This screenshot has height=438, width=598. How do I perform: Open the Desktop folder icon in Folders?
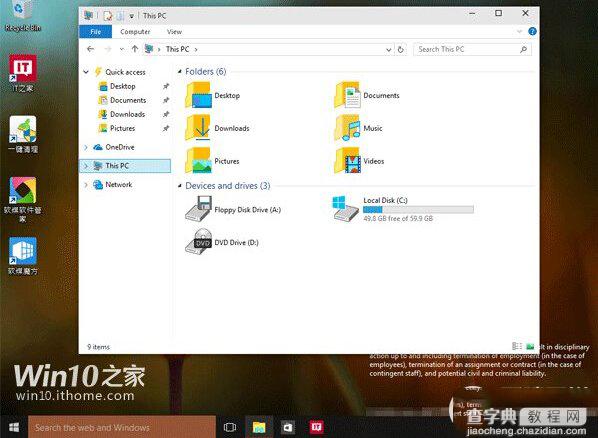click(x=198, y=95)
